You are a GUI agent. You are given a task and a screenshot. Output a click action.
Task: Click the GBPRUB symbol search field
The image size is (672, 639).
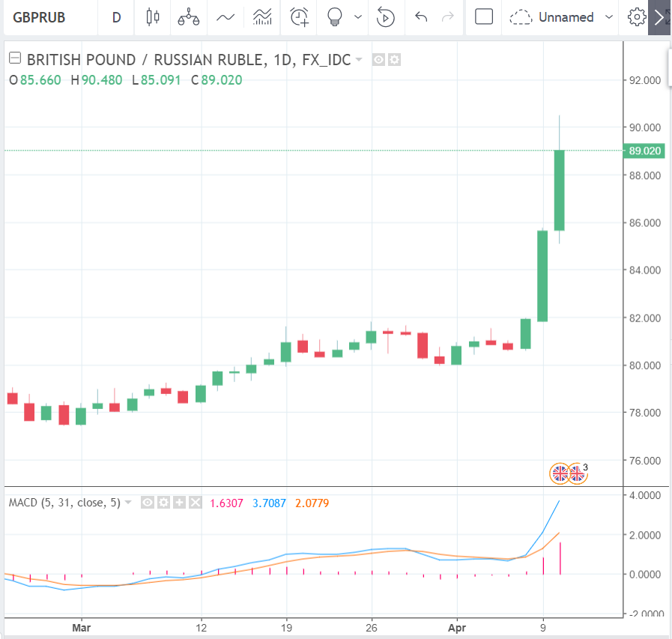coord(51,17)
